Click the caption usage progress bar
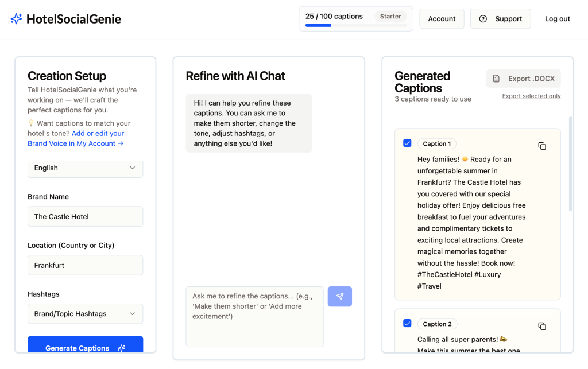This screenshot has width=588, height=369. 355,25
